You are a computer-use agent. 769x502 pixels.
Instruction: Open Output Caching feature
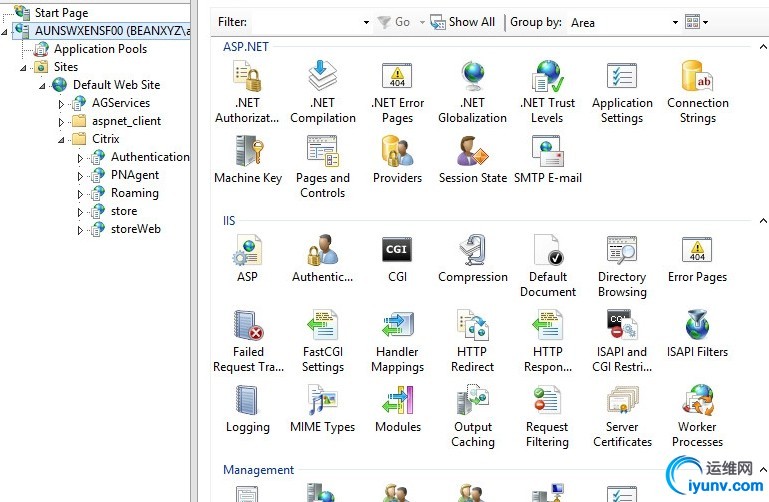point(473,416)
